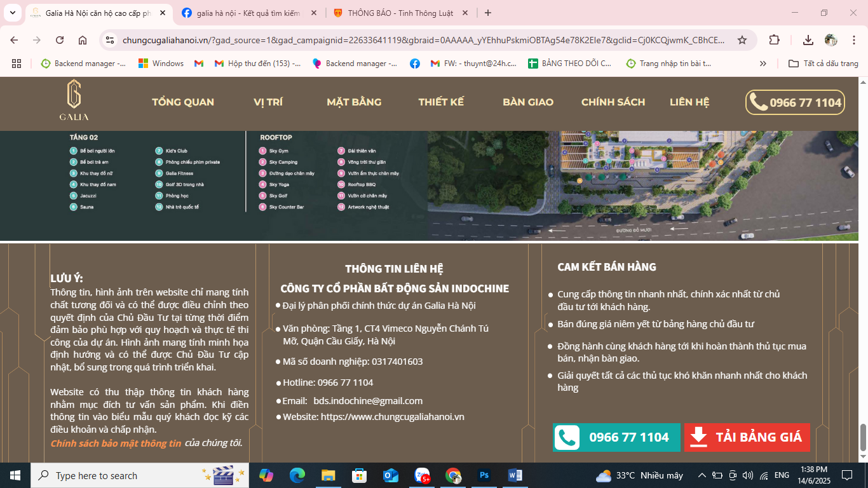
Task: Go to the browser Home page
Action: (83, 40)
